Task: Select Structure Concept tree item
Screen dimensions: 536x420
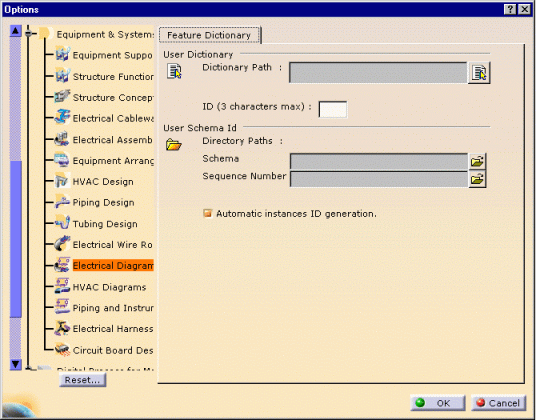Action: 113,97
